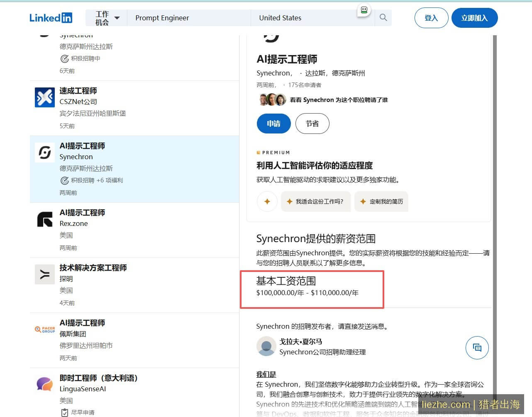Click the message icon beside recruiter
This screenshot has width=532, height=417.
coord(477,347)
